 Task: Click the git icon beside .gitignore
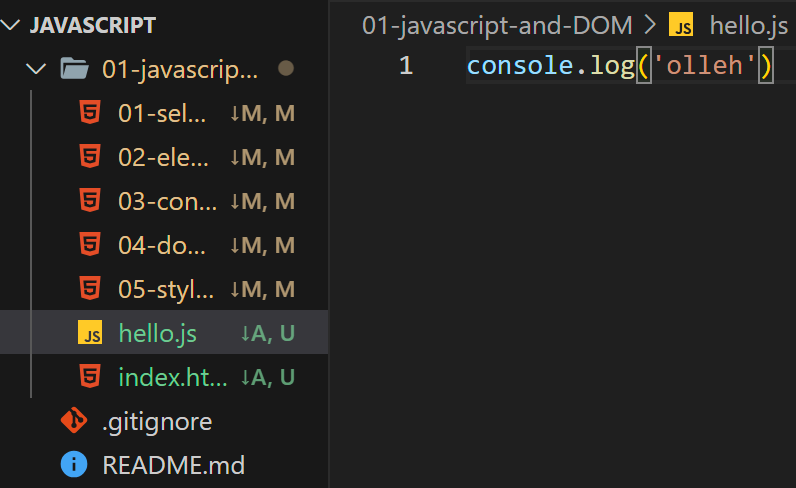pos(74,420)
